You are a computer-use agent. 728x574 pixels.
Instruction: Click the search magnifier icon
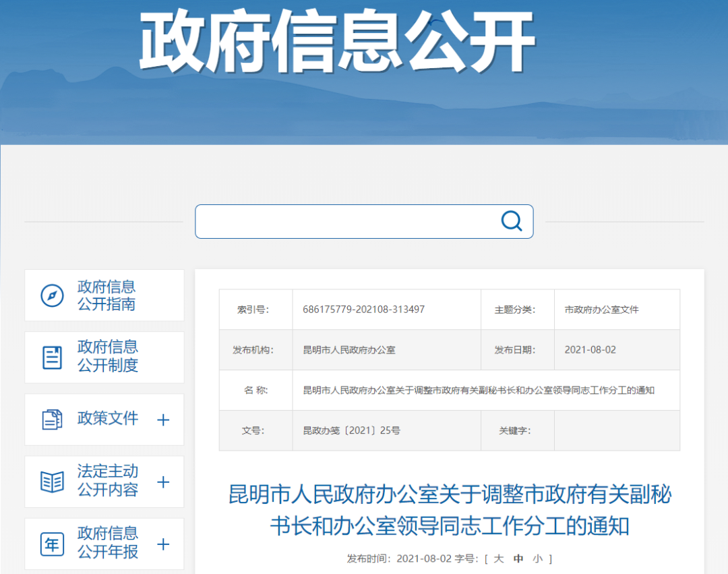point(512,221)
